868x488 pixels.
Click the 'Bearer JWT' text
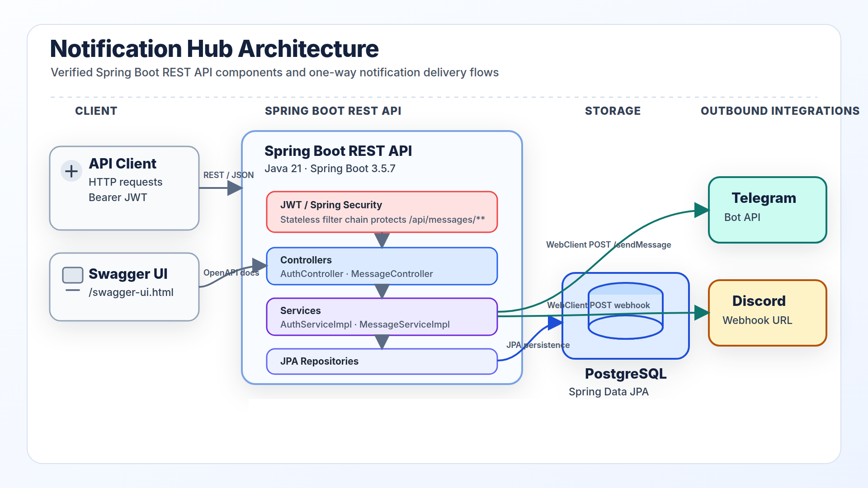pos(118,197)
